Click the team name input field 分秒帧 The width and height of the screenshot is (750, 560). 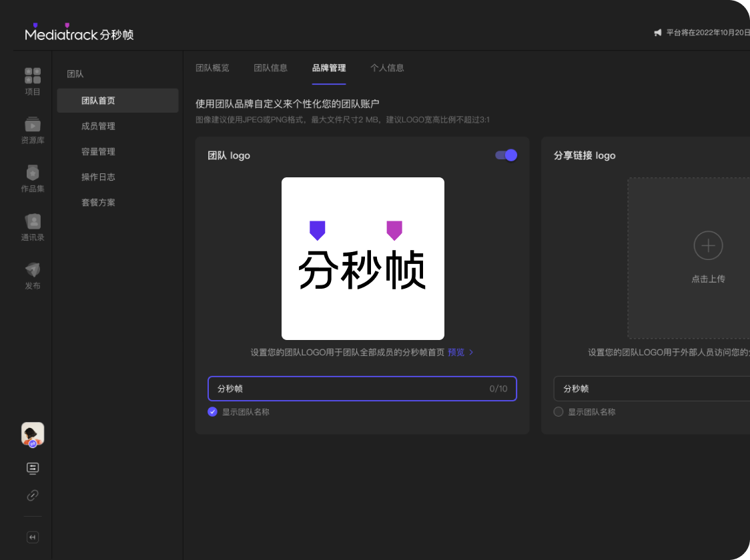362,389
